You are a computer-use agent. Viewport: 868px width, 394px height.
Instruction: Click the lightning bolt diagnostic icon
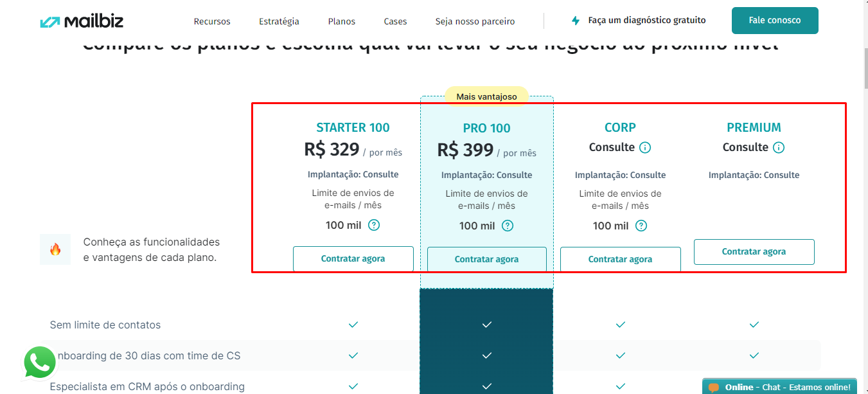coord(576,21)
